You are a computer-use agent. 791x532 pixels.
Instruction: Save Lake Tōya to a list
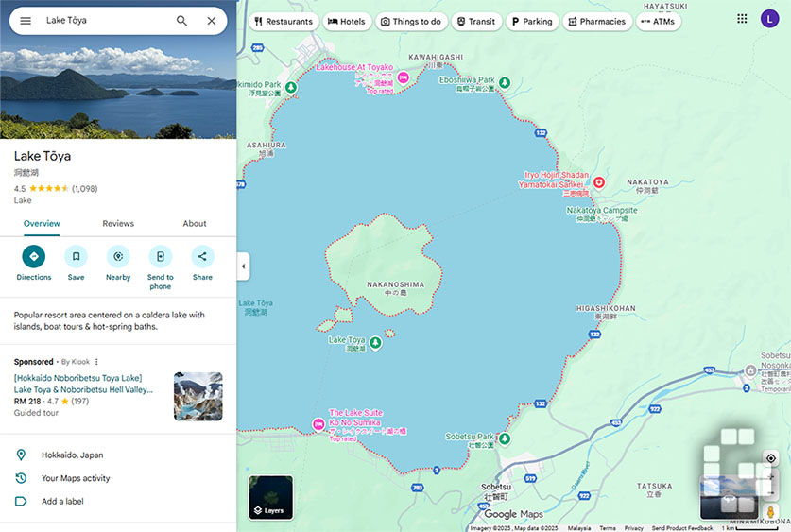[x=76, y=257]
